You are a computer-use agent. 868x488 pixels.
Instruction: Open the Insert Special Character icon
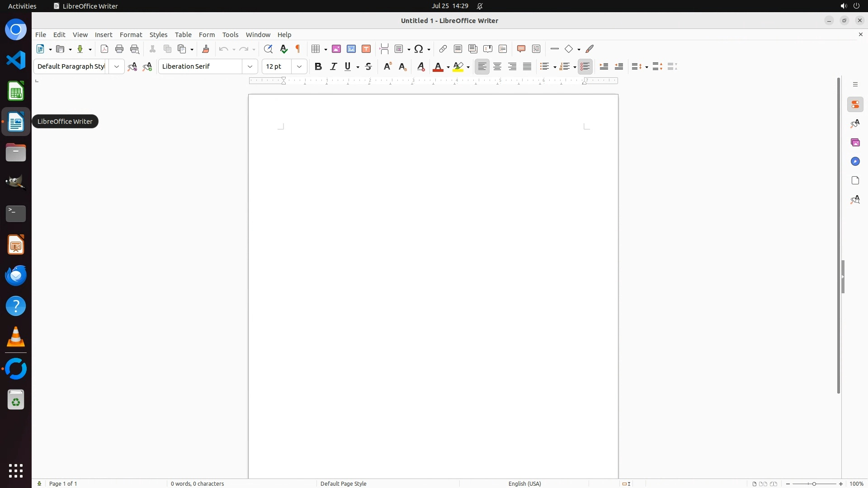tap(419, 49)
